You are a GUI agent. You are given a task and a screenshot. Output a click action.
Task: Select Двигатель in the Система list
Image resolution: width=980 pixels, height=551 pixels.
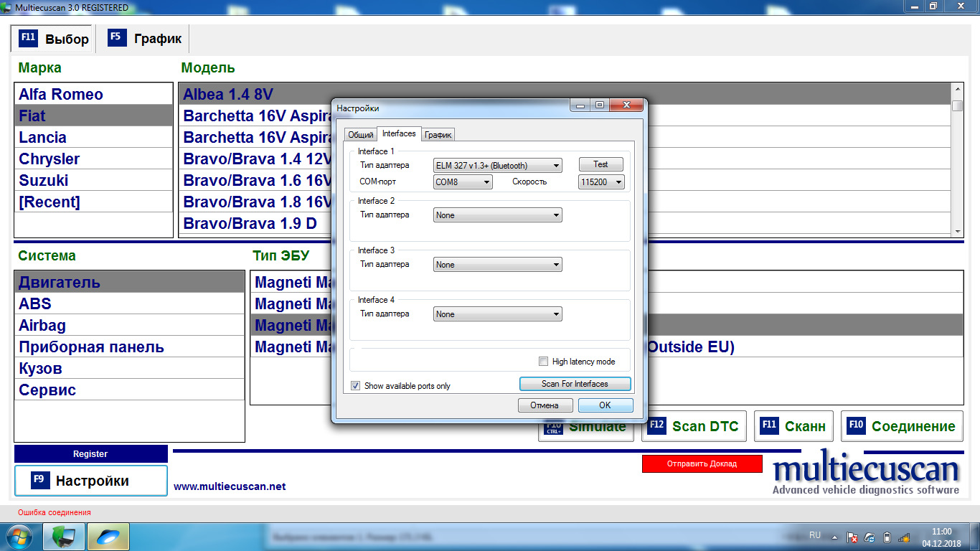(x=129, y=282)
